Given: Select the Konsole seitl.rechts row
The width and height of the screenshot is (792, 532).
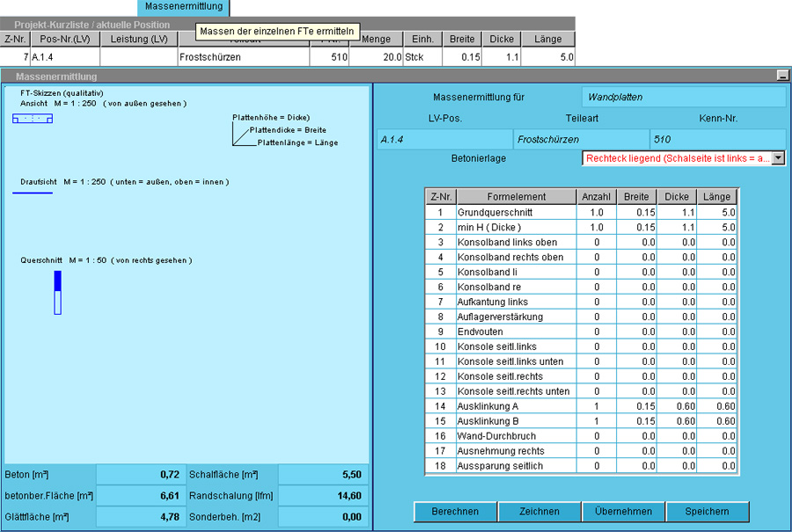Looking at the screenshot, I should pos(582,376).
